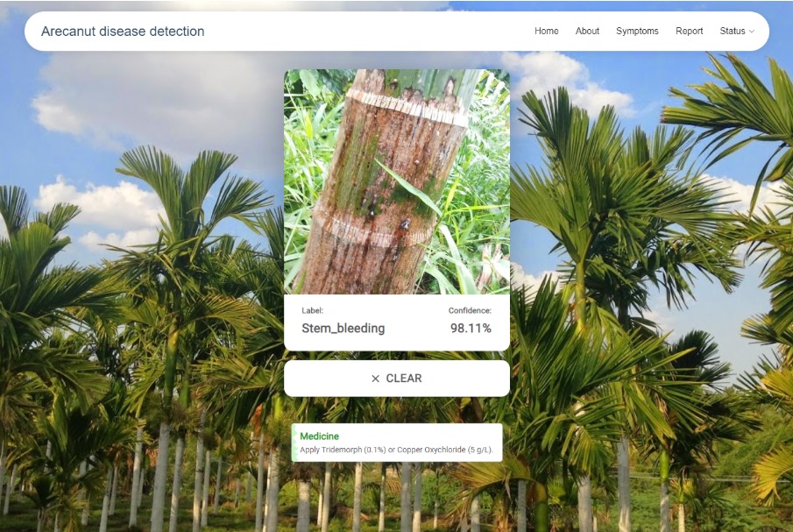The image size is (793, 532).
Task: Go to the About page
Action: [587, 31]
